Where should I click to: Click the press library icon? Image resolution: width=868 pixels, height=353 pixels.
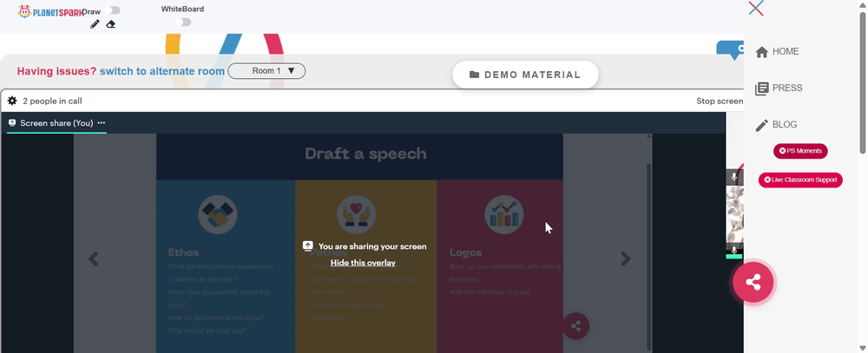pos(762,88)
